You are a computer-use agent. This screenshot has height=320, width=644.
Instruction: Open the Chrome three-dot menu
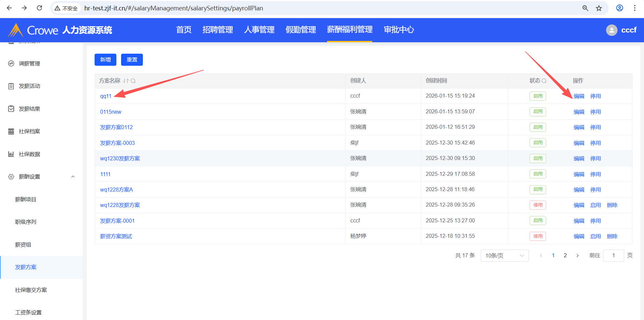635,8
